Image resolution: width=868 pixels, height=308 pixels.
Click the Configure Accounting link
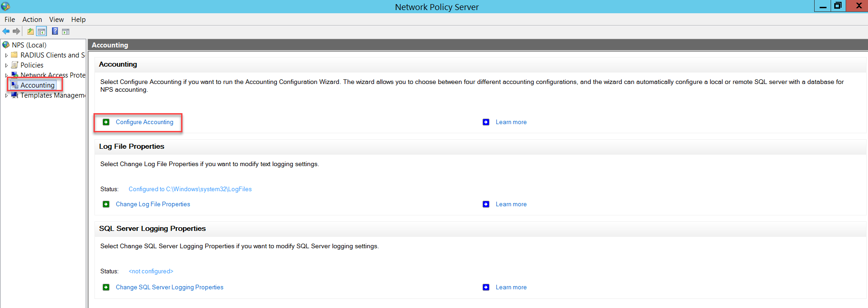[145, 122]
